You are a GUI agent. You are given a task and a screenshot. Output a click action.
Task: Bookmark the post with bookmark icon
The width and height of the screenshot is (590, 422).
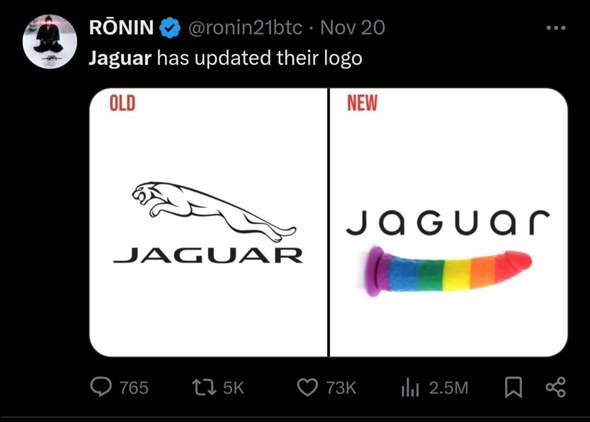point(513,388)
